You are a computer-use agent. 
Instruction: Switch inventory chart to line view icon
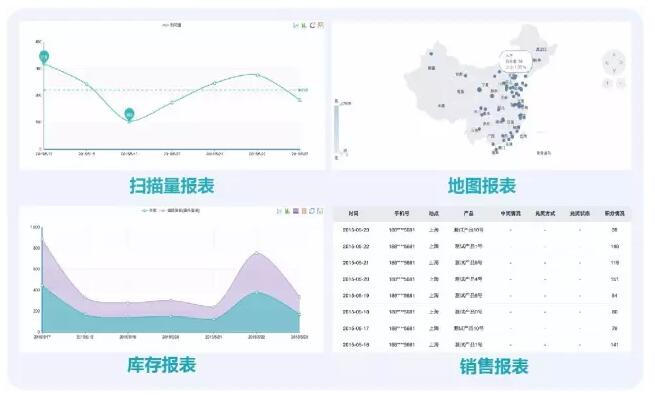tap(279, 211)
